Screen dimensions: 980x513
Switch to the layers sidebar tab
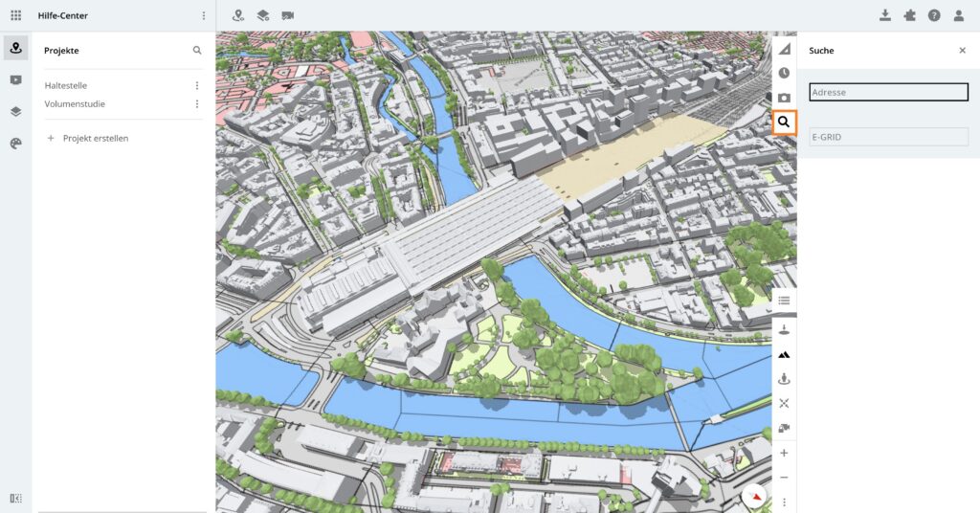[x=15, y=111]
